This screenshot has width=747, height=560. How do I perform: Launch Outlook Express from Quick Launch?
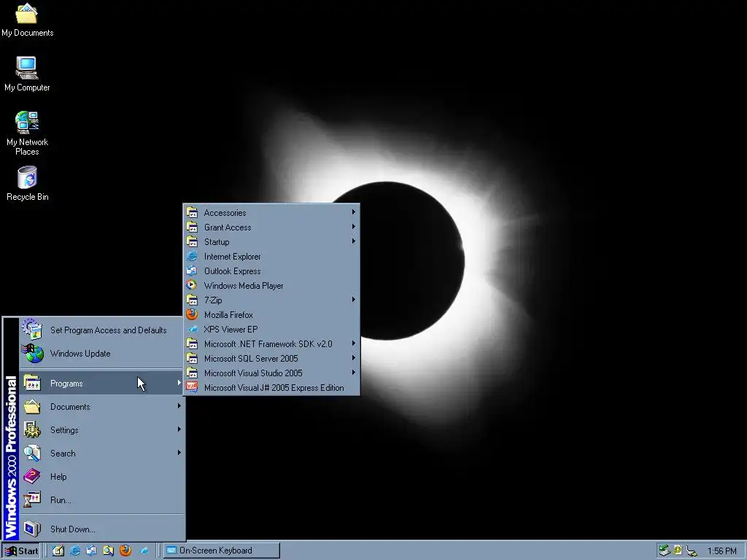coord(91,551)
